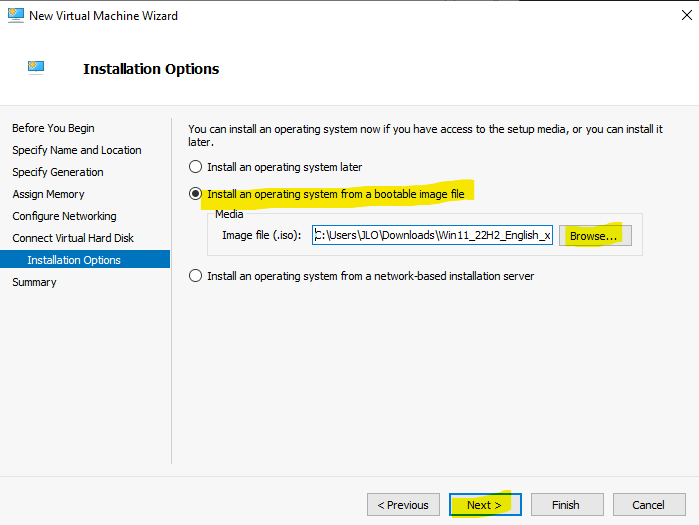699x525 pixels.
Task: Cancel the virtual machine wizard
Action: [649, 504]
